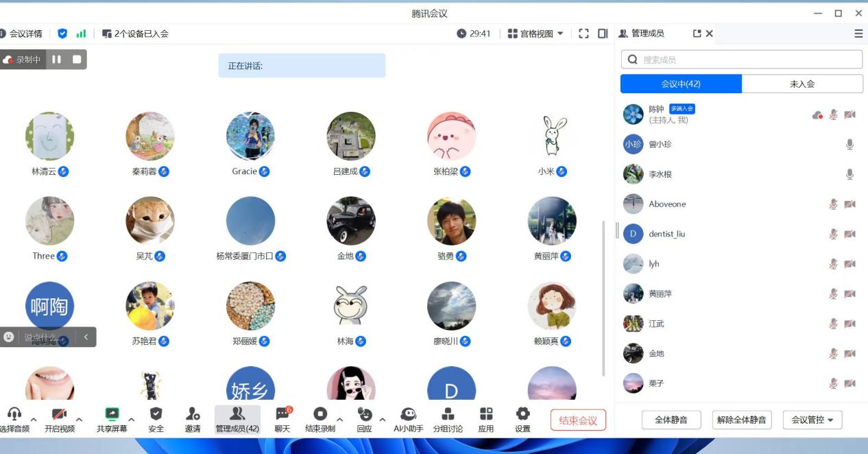Open the 聊天 chat window
Viewport: 868px width, 454px height.
[282, 419]
